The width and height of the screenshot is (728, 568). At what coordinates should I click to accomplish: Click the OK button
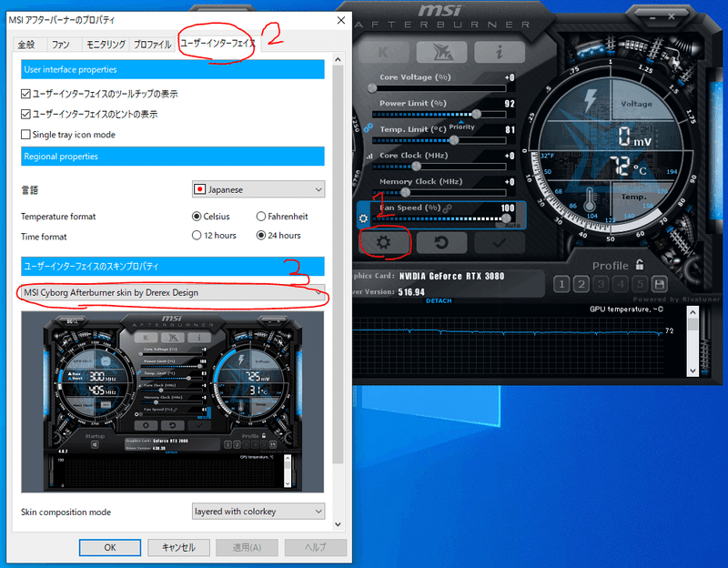pos(110,548)
